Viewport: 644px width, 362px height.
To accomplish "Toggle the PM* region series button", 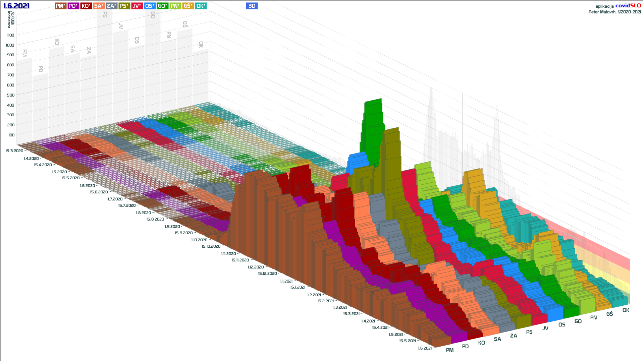I will pyautogui.click(x=60, y=6).
